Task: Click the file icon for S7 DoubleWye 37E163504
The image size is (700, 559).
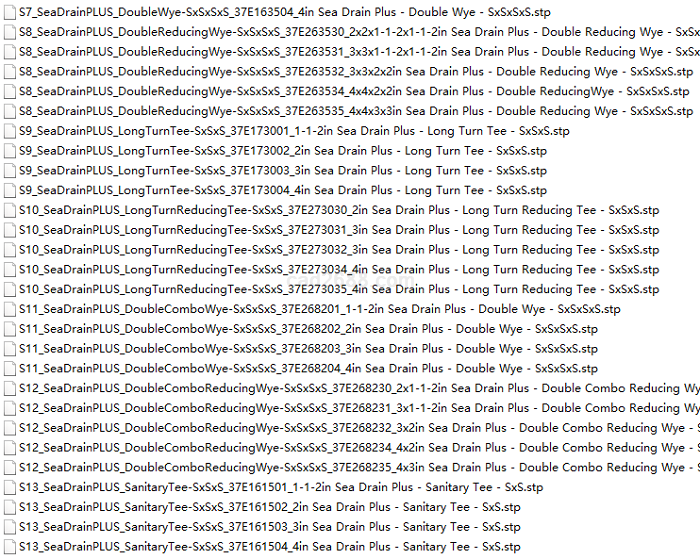Action: (x=10, y=12)
